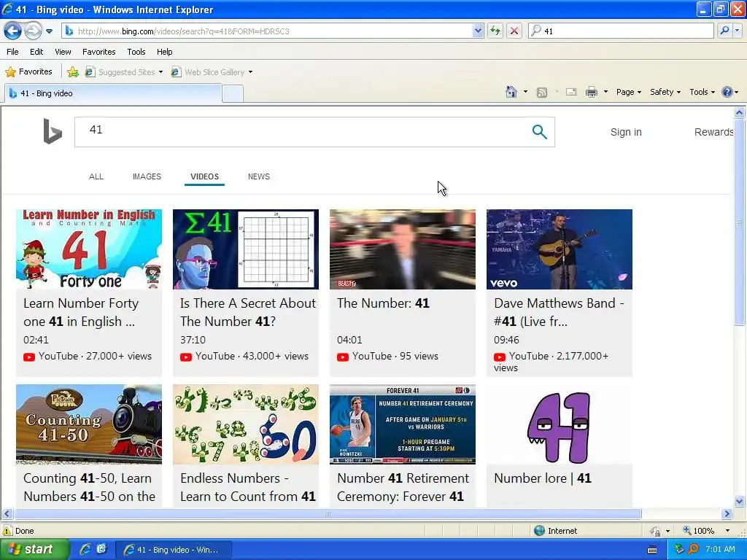Image resolution: width=747 pixels, height=560 pixels.
Task: Click the browser Forward button
Action: (x=33, y=31)
